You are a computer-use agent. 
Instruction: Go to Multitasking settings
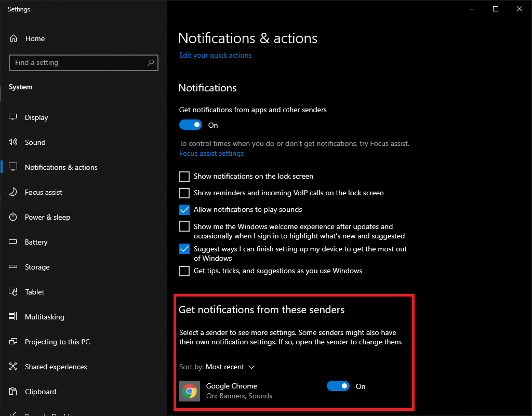(44, 317)
